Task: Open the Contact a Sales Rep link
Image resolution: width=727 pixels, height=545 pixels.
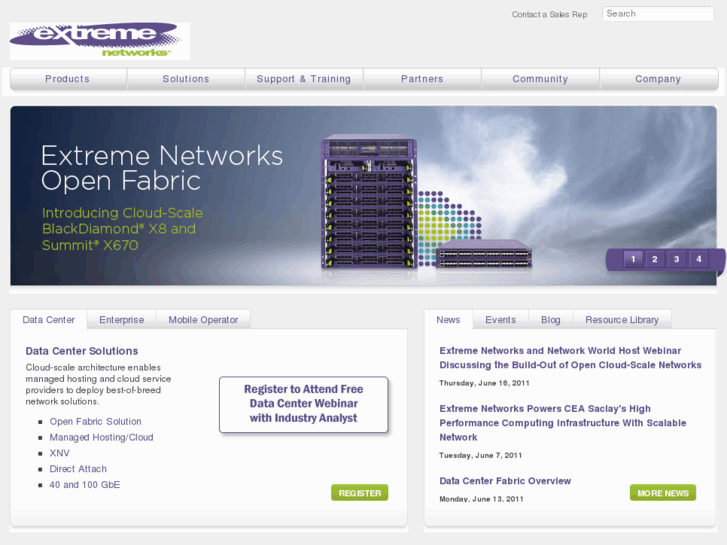Action: click(549, 14)
